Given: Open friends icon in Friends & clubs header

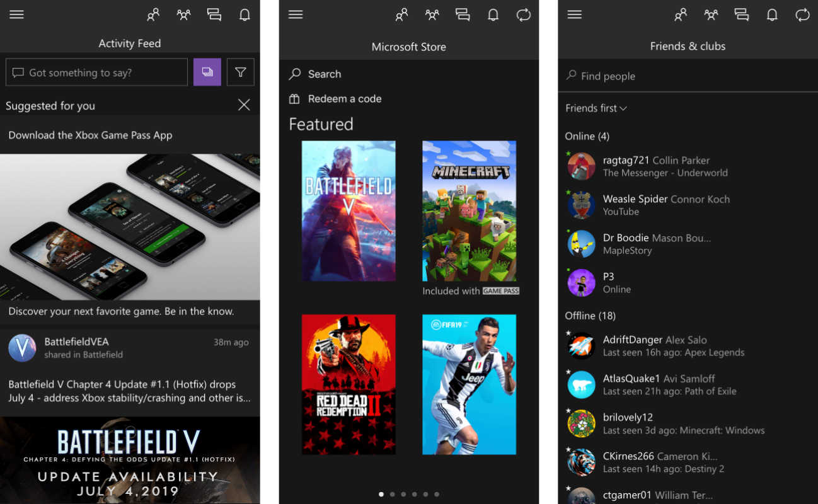Looking at the screenshot, I should [680, 15].
